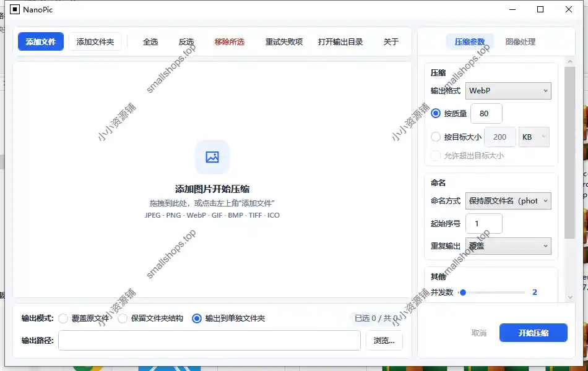Click the 已选 0 / 共 0 status text
The width and height of the screenshot is (588, 371).
[x=376, y=318]
